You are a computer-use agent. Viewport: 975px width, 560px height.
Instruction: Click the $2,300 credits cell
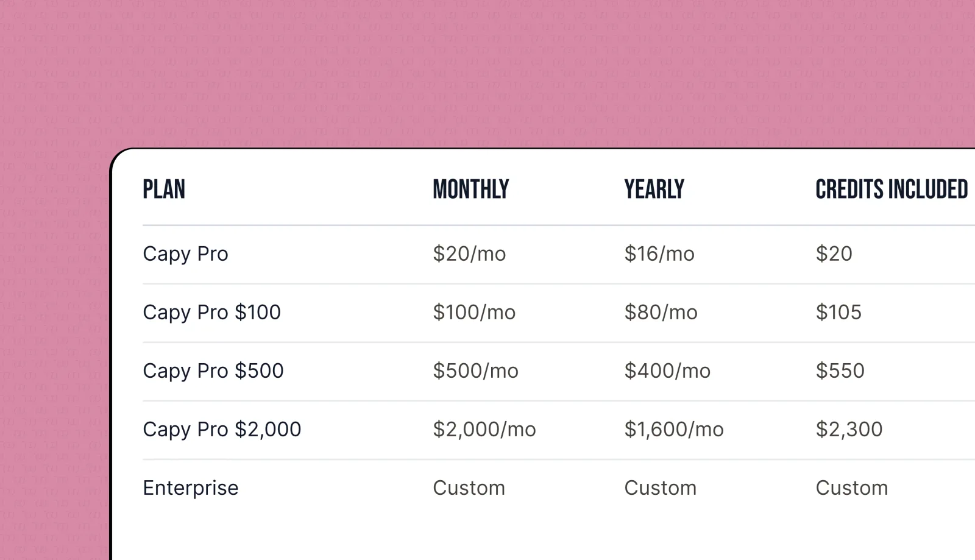pyautogui.click(x=849, y=430)
